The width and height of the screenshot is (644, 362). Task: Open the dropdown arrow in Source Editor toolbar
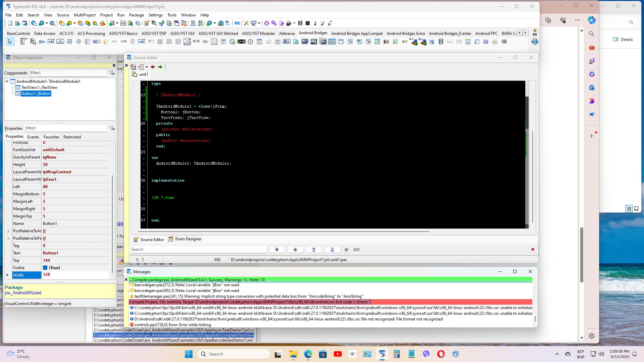[147, 67]
